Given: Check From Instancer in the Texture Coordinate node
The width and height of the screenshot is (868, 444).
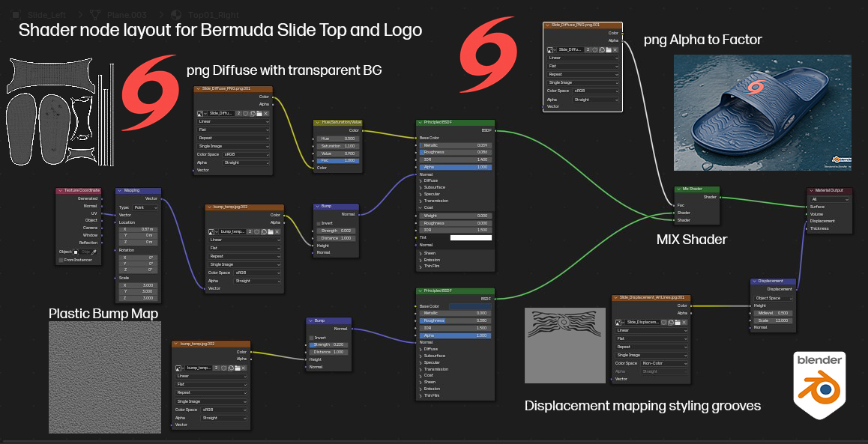Looking at the screenshot, I should (61, 260).
